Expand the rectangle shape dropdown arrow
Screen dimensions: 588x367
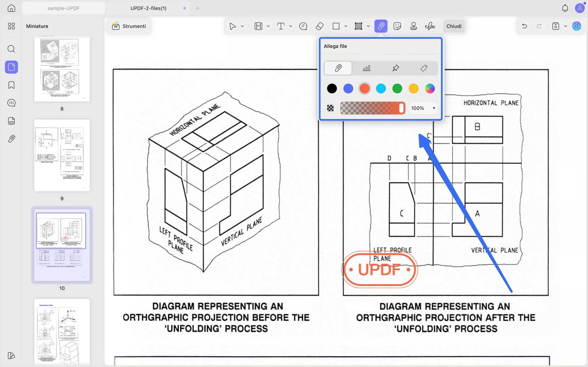pyautogui.click(x=346, y=26)
